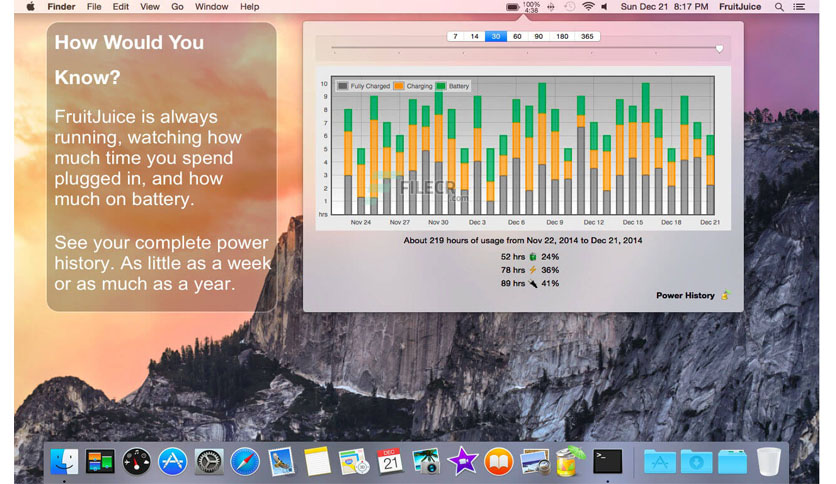The width and height of the screenshot is (836, 484).
Task: Open the Trash in the Dock
Action: [x=769, y=461]
